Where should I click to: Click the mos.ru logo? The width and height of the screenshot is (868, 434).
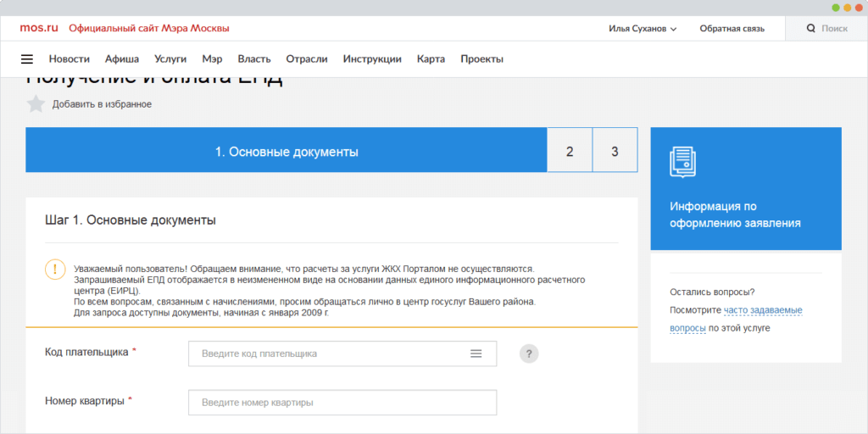tap(39, 28)
